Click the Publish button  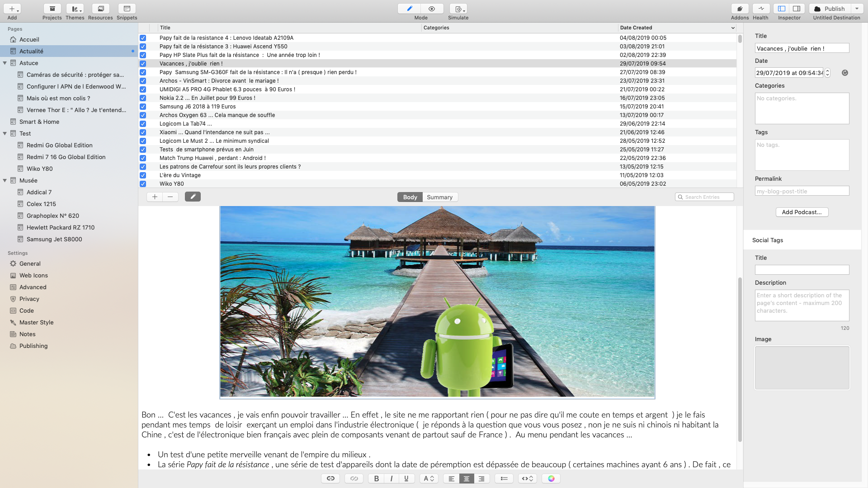(x=830, y=9)
